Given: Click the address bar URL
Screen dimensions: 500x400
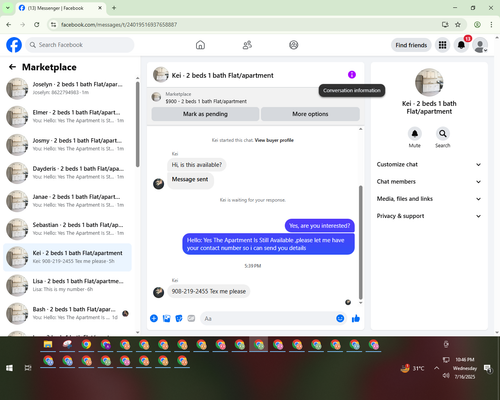Looking at the screenshot, I should click(x=119, y=25).
